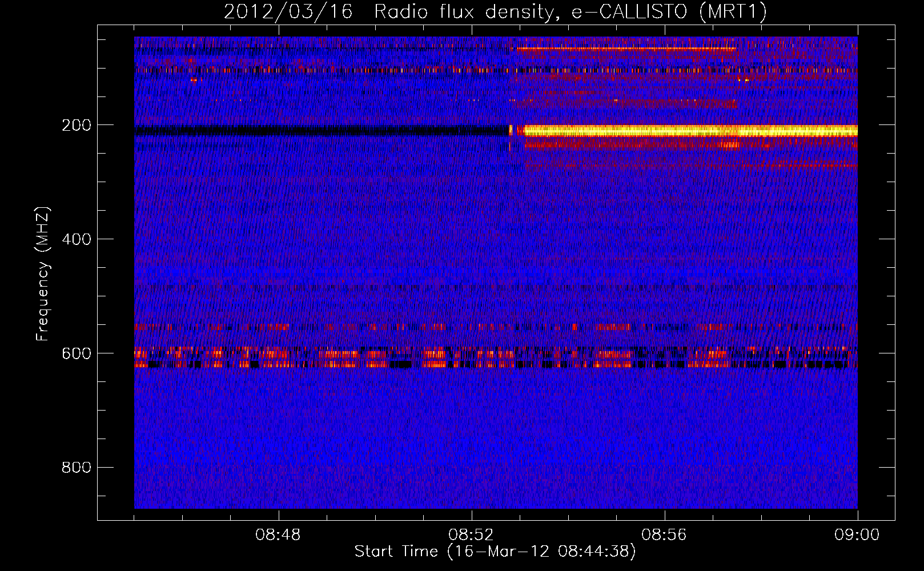Screen dimensions: 924x571
Task: Click the 09:00 time tick label
Action: (x=857, y=535)
